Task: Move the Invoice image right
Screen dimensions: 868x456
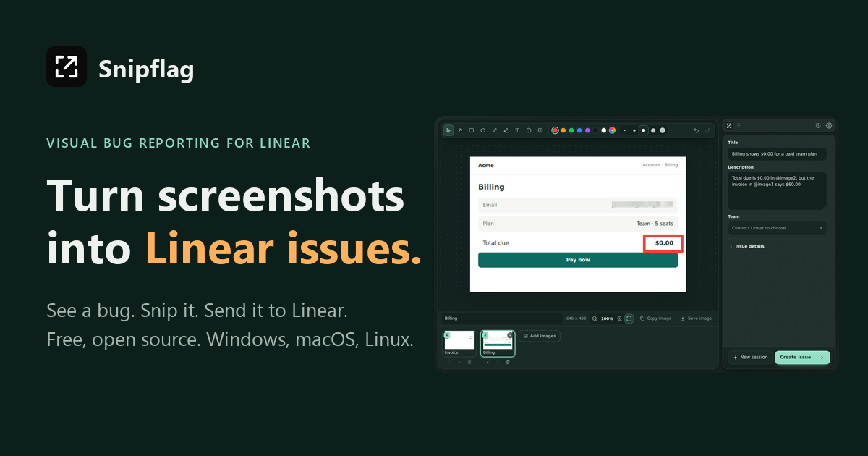Action: coord(459,362)
